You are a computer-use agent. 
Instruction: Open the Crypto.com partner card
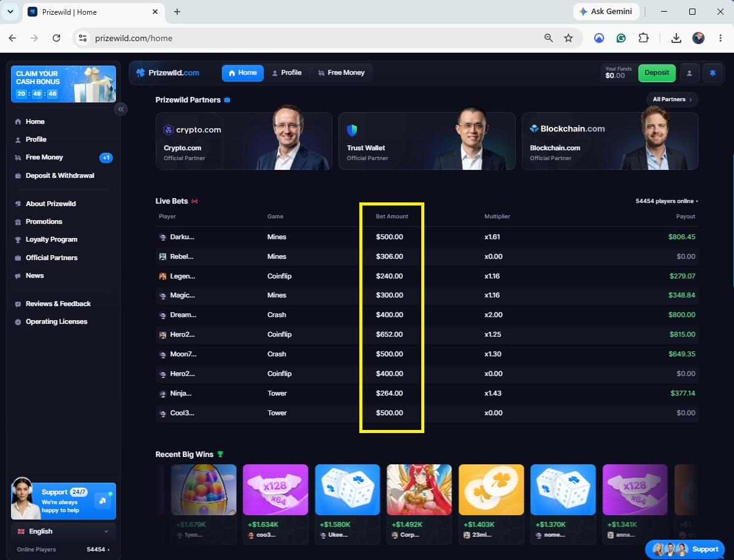click(244, 141)
